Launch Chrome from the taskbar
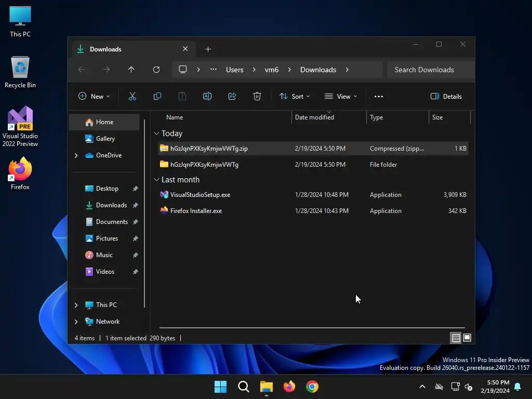Screen dimensions: 532x399 (x=312, y=387)
